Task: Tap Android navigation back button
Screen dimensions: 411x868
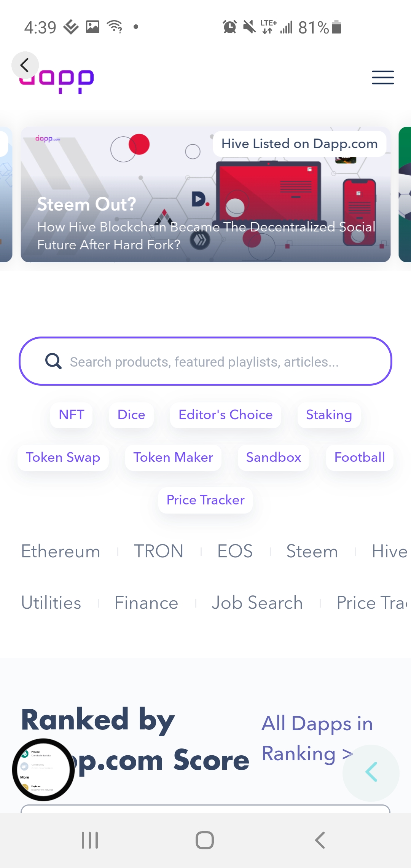Action: tap(320, 840)
